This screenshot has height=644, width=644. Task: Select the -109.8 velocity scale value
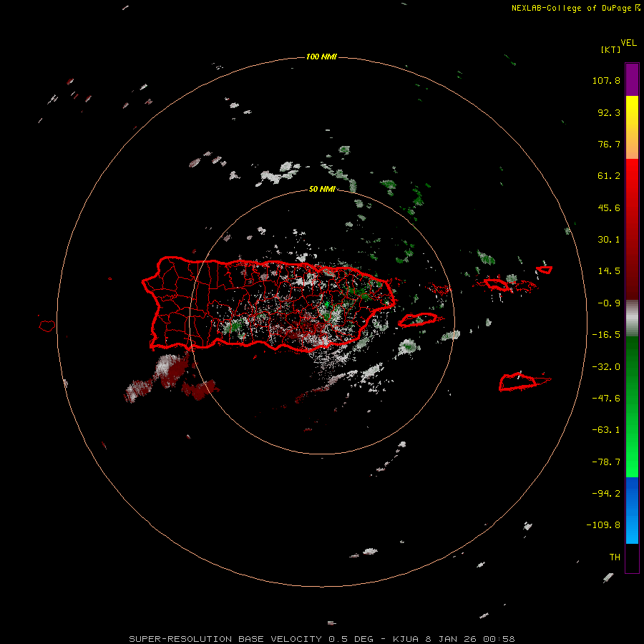pyautogui.click(x=603, y=525)
